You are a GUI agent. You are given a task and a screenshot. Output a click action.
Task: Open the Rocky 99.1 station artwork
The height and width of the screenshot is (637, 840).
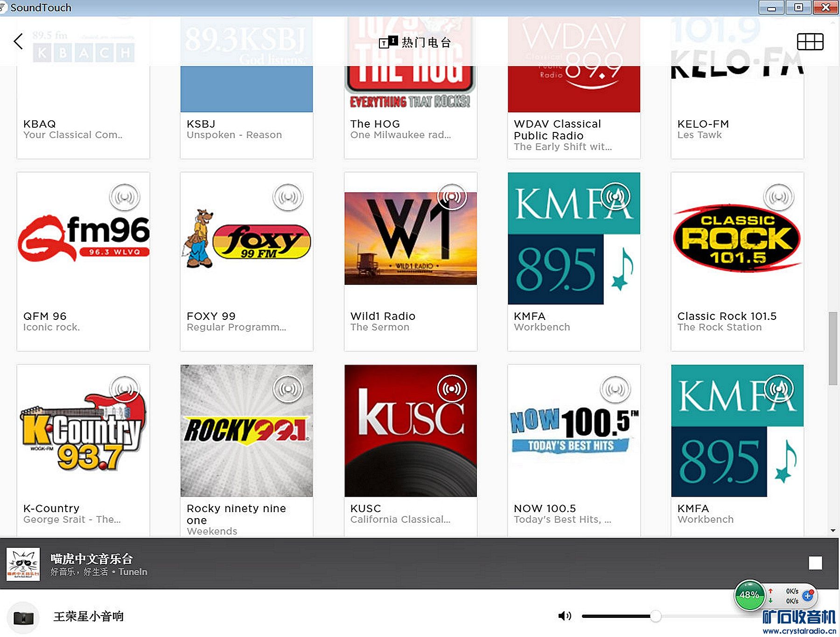247,431
